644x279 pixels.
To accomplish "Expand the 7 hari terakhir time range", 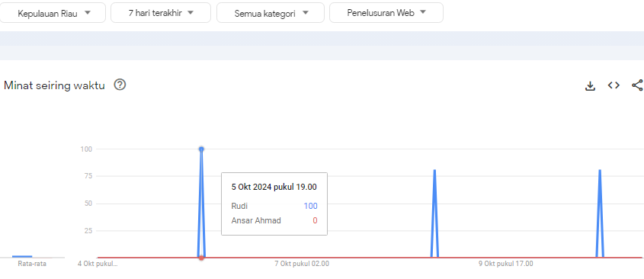I will [161, 13].
